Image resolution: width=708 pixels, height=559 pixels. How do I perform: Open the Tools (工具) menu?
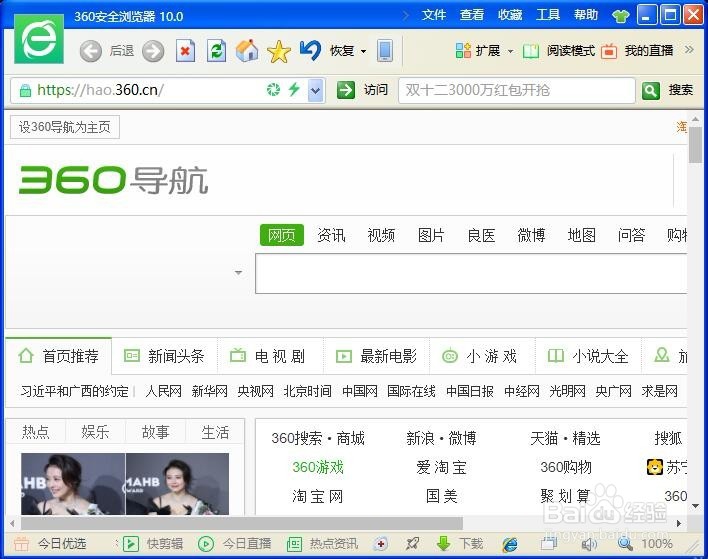tap(548, 15)
